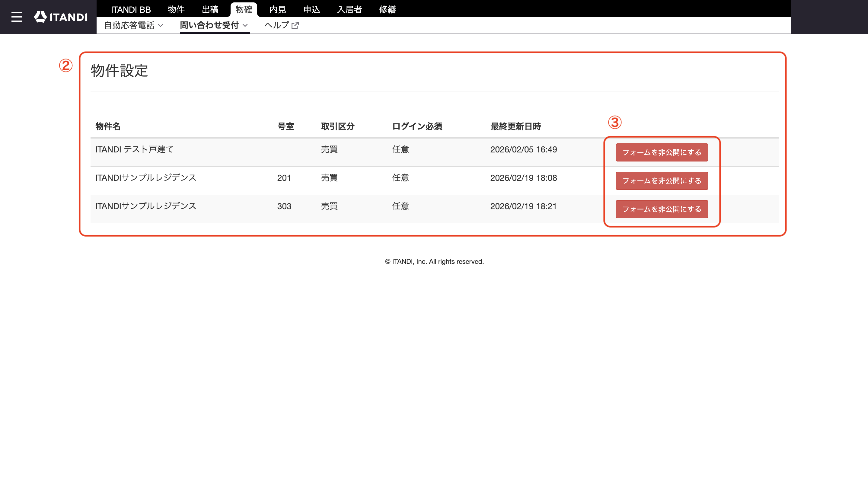The image size is (868, 489).
Task: Unpublish form for ITANDI テスト戸建て
Action: point(662,152)
